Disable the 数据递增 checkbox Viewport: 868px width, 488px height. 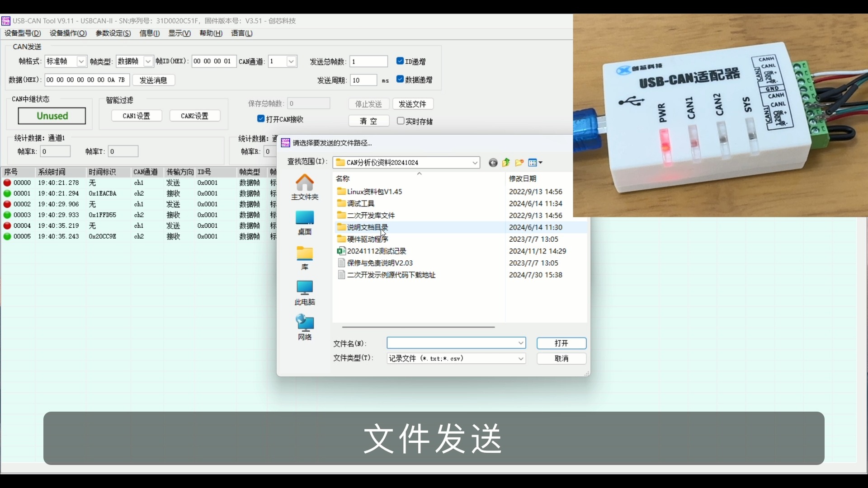click(x=400, y=79)
